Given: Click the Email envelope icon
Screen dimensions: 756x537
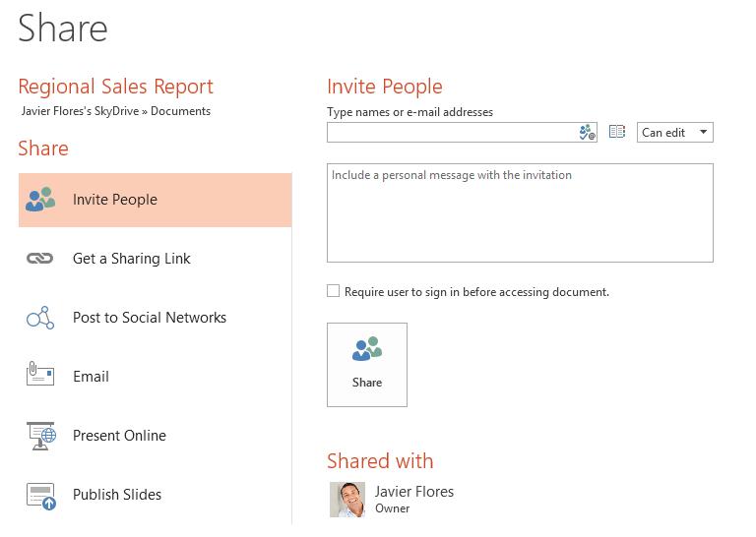Looking at the screenshot, I should pos(39,376).
